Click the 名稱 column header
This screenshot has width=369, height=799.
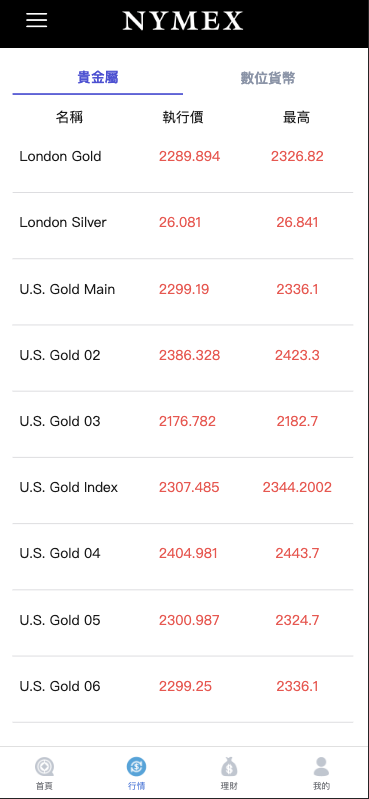pos(69,118)
